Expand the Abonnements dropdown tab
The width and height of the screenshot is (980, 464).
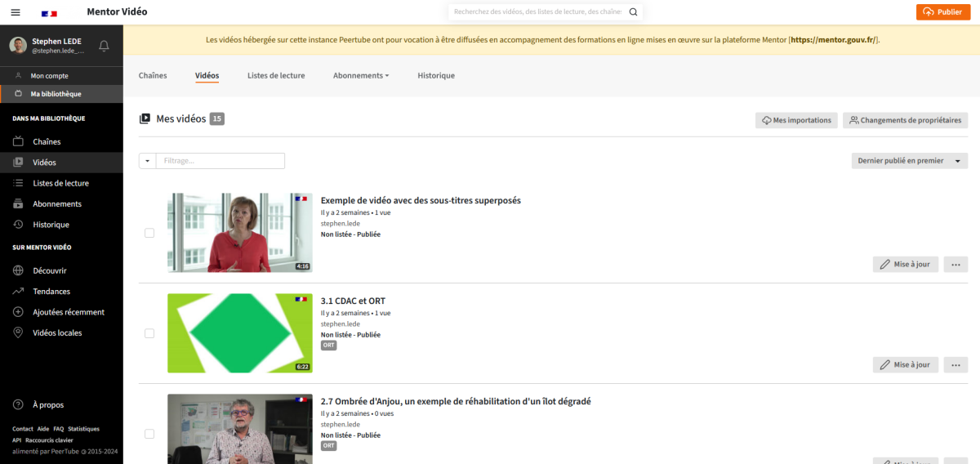(361, 76)
